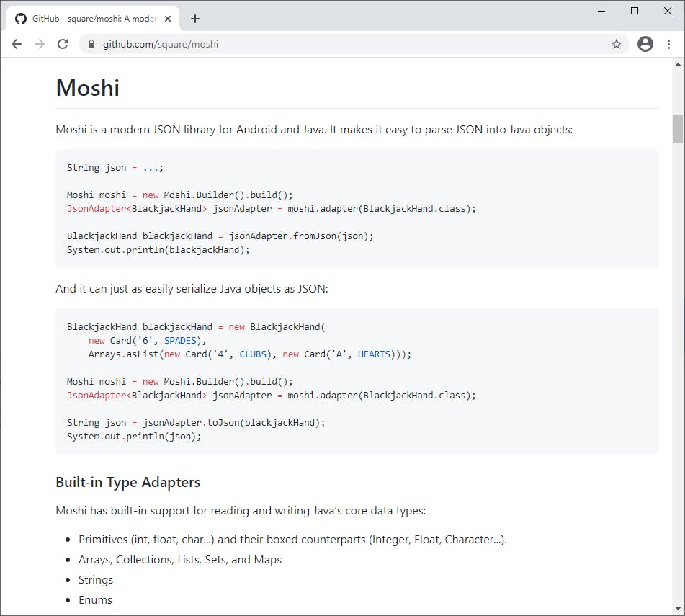Screen dimensions: 685x616
Task: Click the lock site info icon
Action: [x=91, y=44]
